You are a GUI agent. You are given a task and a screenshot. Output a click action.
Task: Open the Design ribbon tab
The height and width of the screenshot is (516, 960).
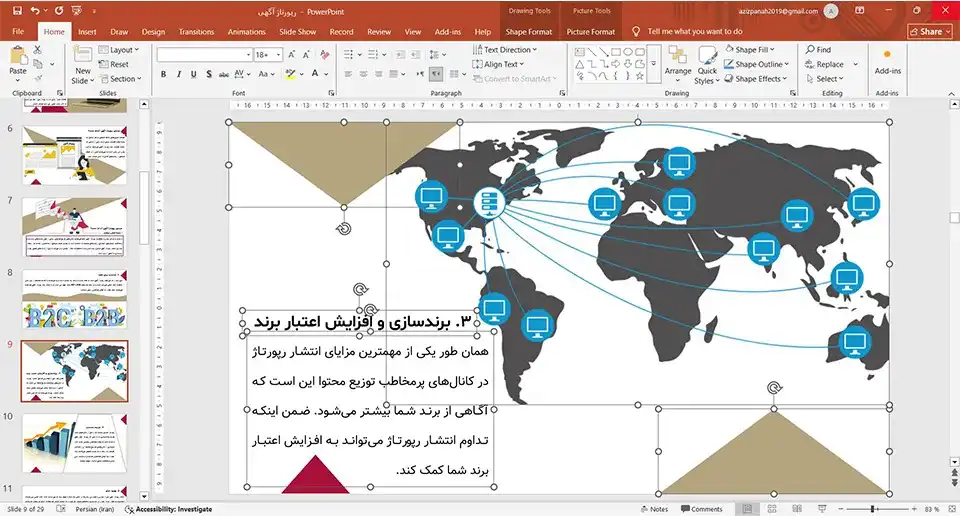tap(153, 32)
